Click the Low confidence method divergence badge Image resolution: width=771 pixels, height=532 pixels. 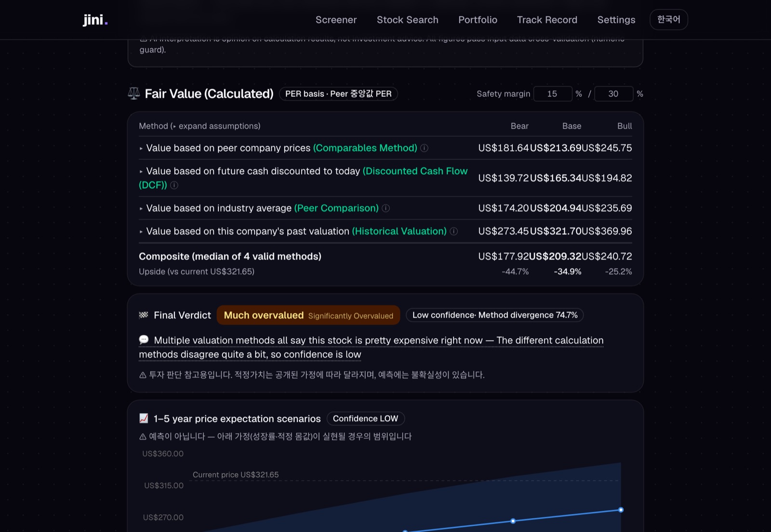tap(495, 315)
